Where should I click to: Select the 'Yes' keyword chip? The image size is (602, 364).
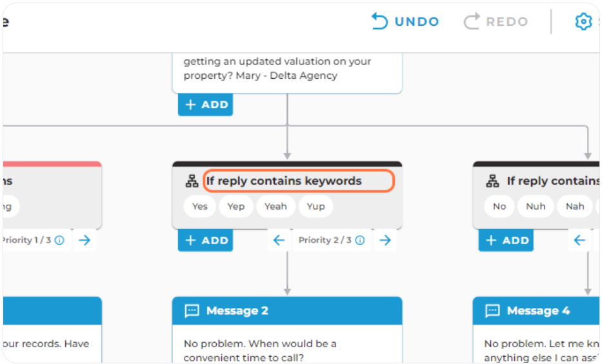(x=199, y=207)
